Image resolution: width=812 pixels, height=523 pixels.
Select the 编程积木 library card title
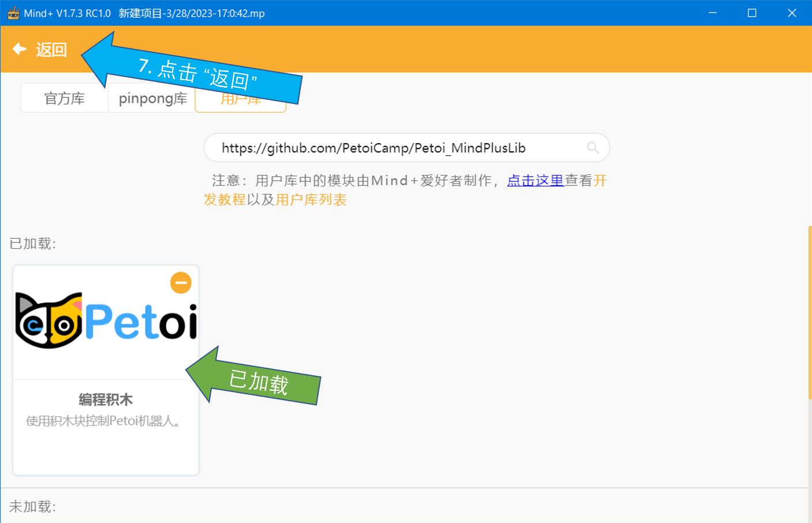click(x=106, y=399)
